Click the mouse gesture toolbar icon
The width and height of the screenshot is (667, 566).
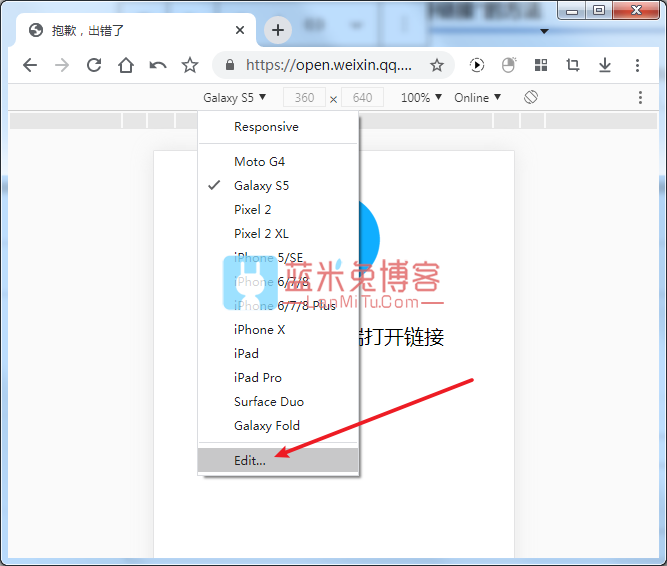pyautogui.click(x=509, y=65)
